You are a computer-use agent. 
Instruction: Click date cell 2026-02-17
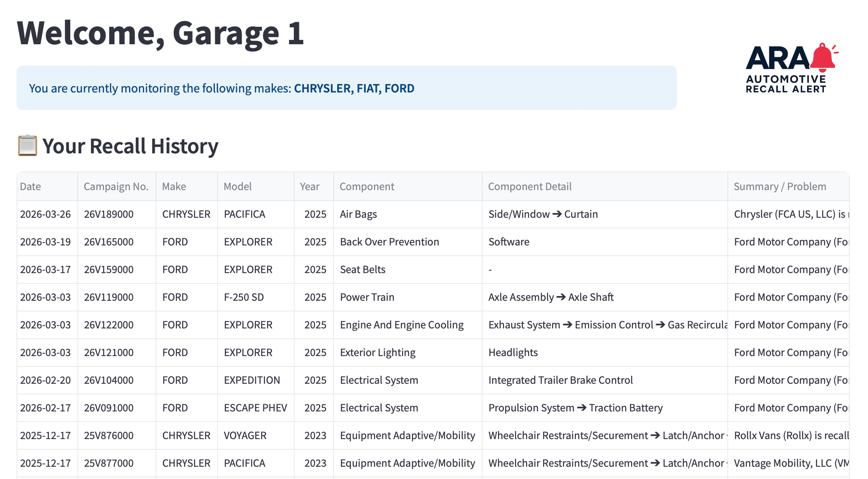coord(47,408)
